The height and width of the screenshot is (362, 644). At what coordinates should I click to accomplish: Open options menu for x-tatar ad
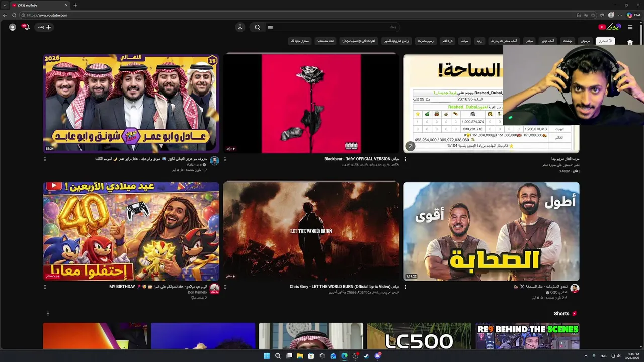click(405, 159)
